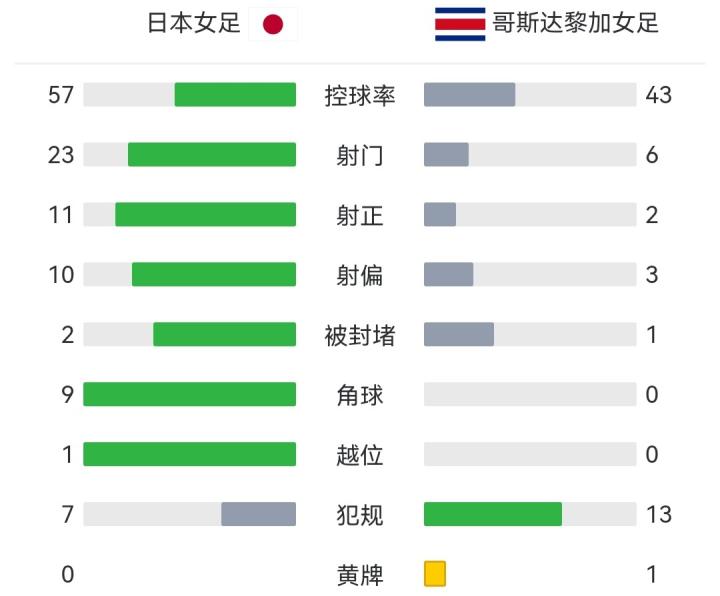Click the 越位 stat label

coord(360,455)
